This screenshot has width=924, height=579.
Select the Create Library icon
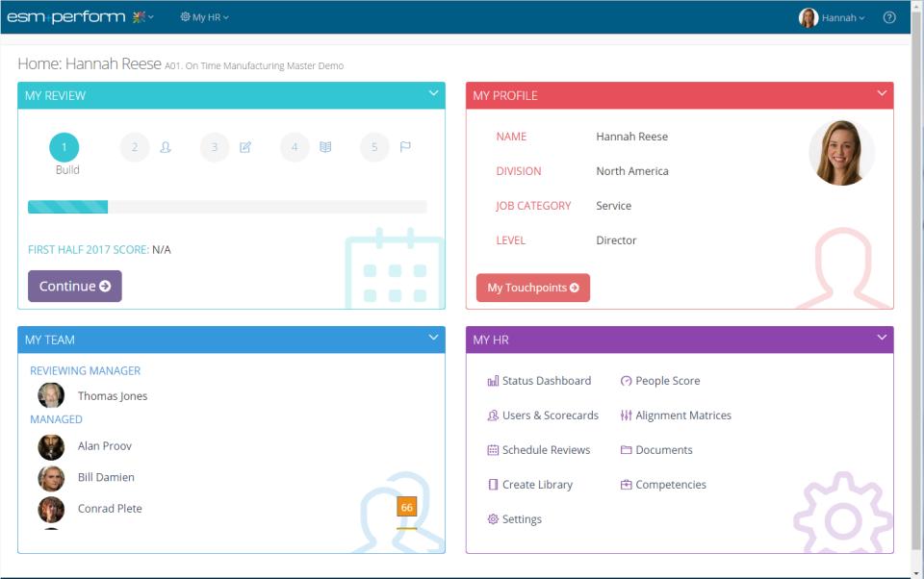(493, 484)
